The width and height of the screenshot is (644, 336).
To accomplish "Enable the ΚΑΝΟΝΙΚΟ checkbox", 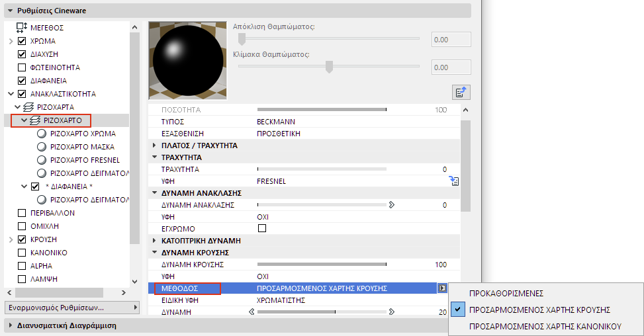I will tap(22, 253).
